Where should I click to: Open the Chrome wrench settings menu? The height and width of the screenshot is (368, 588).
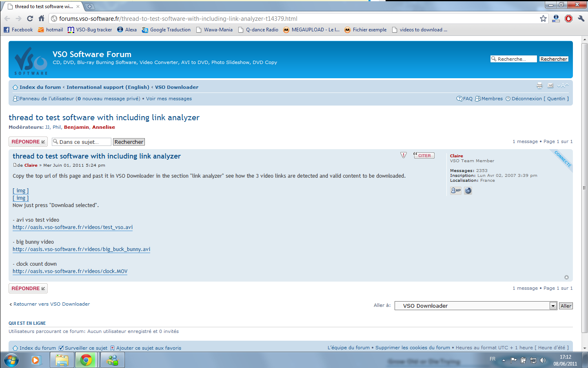click(581, 18)
